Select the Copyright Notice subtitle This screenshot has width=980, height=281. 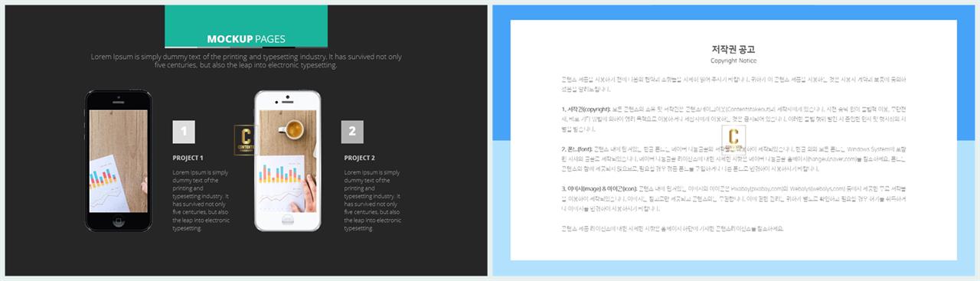click(733, 60)
